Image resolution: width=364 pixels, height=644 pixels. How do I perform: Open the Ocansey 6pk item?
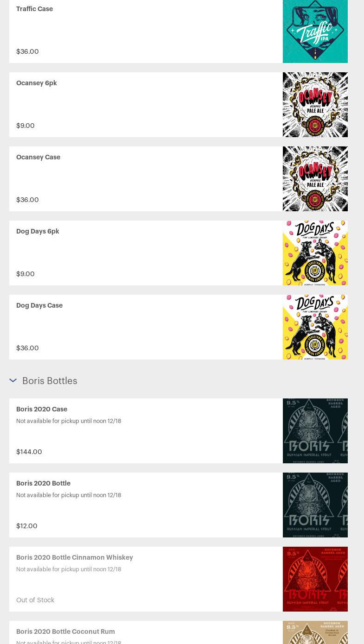tap(37, 83)
